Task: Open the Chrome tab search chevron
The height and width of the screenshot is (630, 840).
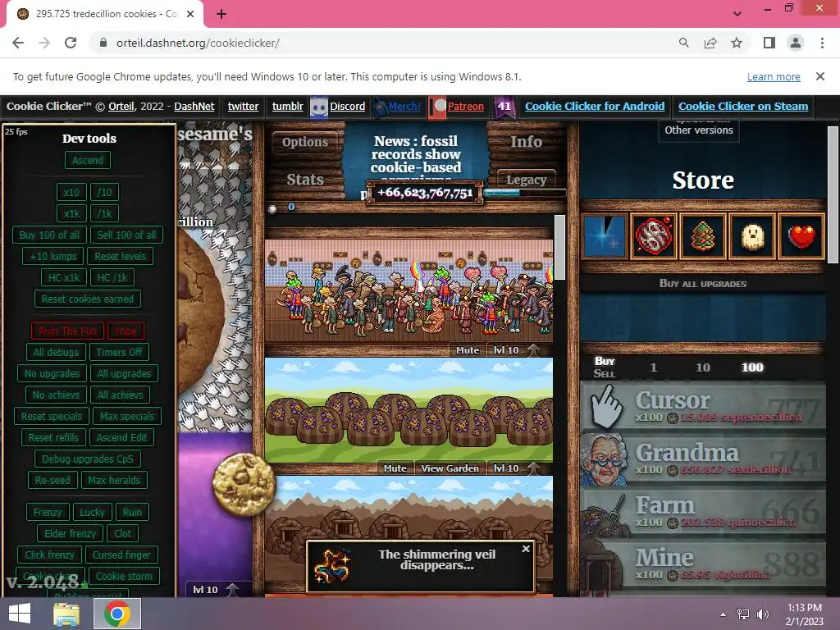Action: 737,13
